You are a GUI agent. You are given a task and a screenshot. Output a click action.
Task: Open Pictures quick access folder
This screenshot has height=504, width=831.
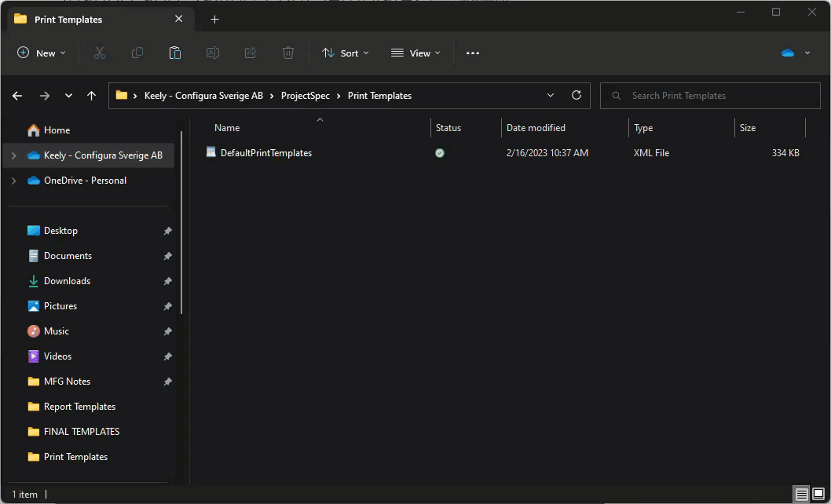[x=60, y=306]
